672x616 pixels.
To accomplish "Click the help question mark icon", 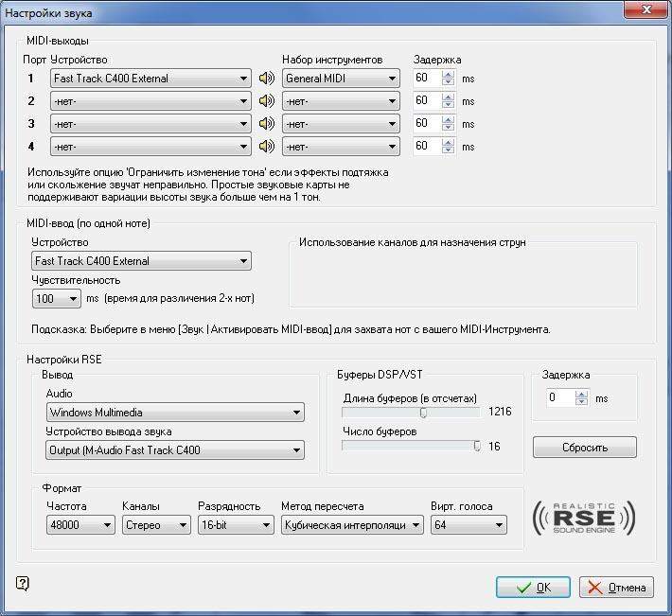I will point(23,584).
